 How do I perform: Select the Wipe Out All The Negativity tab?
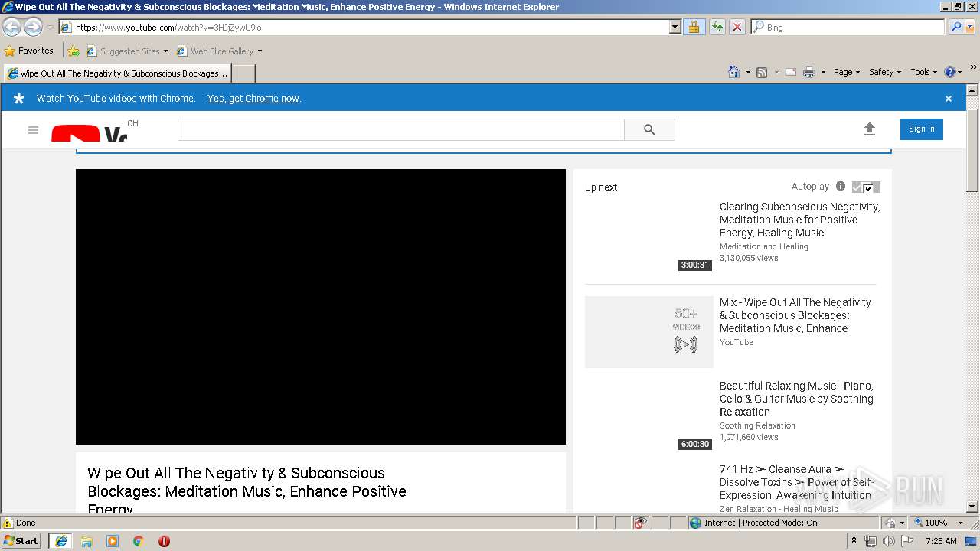[x=117, y=73]
